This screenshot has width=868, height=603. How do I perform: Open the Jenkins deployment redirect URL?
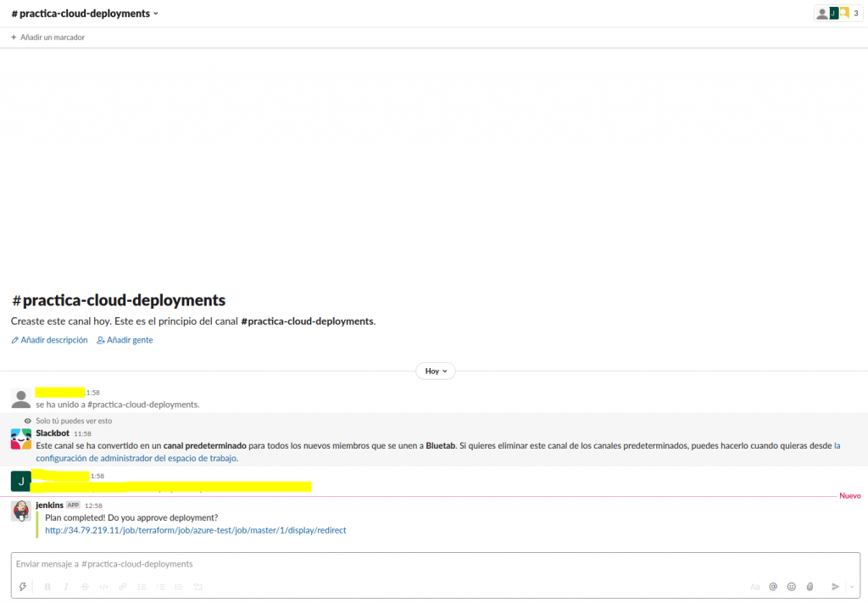pos(195,530)
